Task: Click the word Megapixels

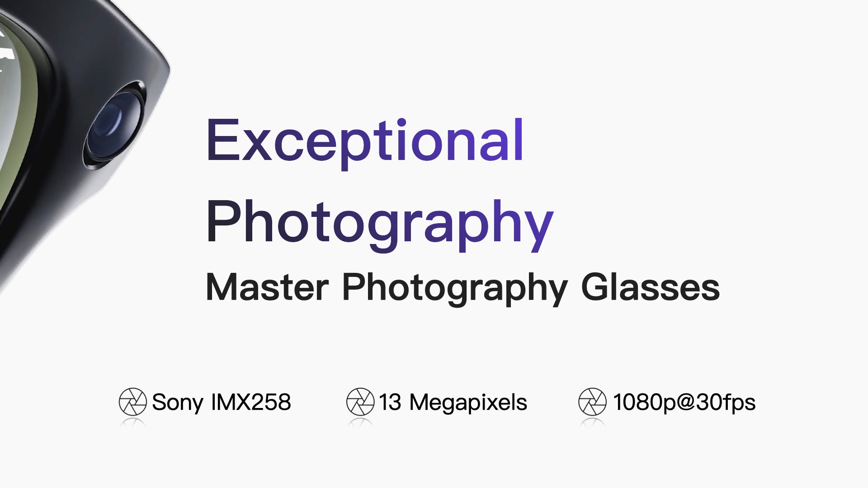Action: (468, 402)
